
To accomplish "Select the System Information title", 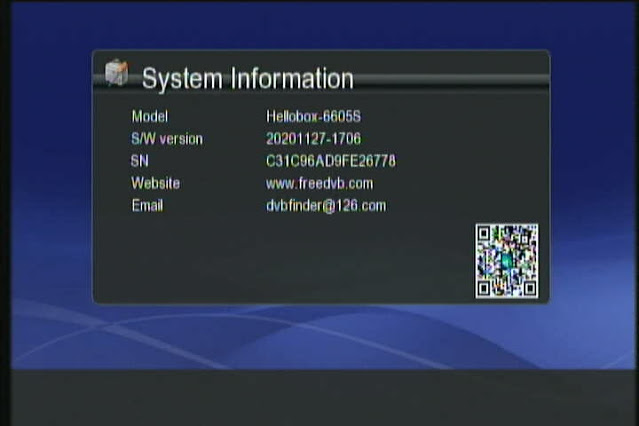I will 248,79.
